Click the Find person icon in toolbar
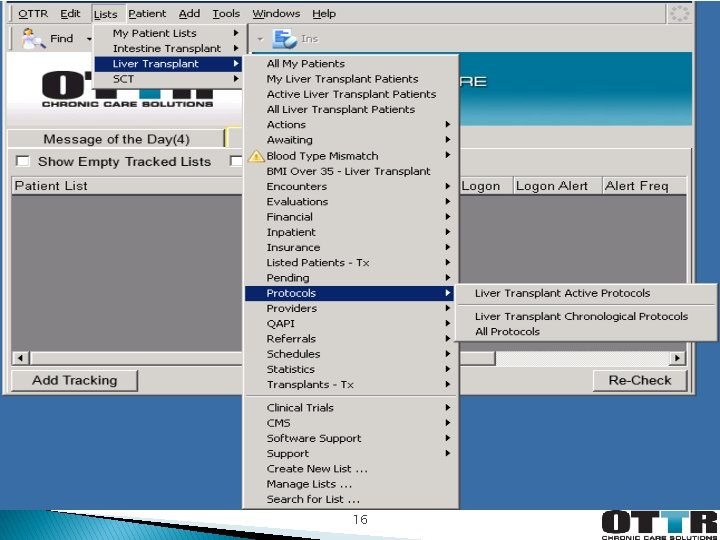 pos(33,39)
